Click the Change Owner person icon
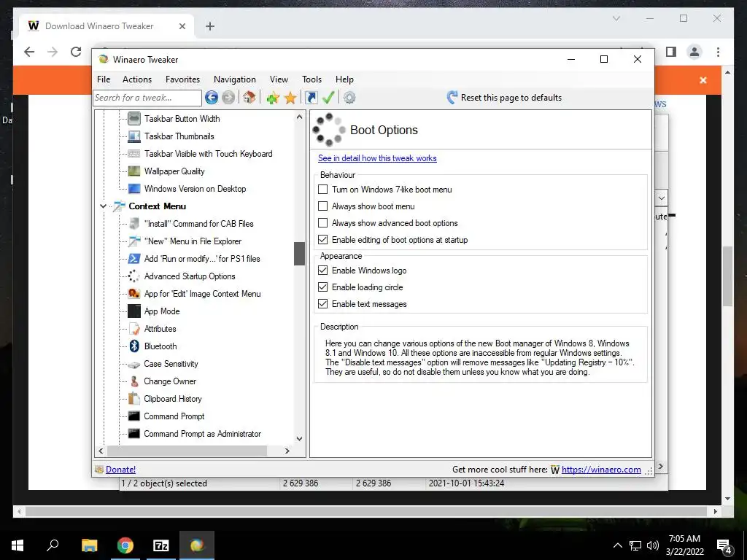The image size is (747, 560). (x=134, y=381)
